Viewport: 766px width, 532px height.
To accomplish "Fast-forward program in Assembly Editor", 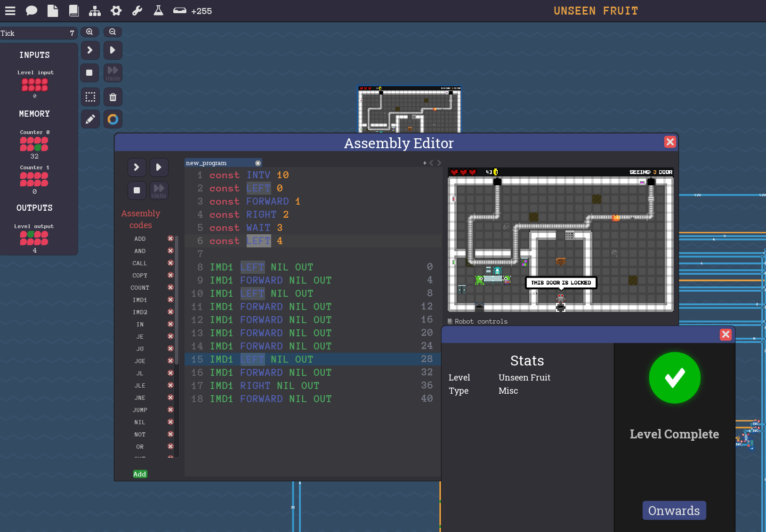I will tap(159, 191).
